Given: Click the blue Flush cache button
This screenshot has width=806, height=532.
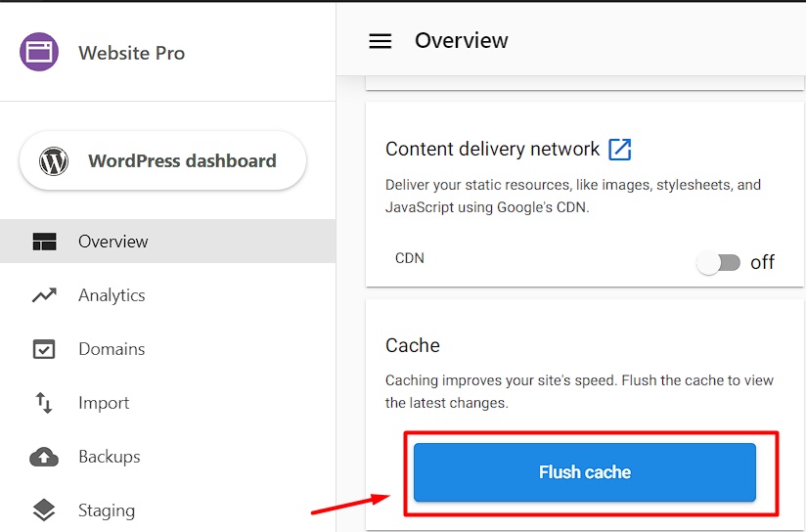Looking at the screenshot, I should (585, 472).
